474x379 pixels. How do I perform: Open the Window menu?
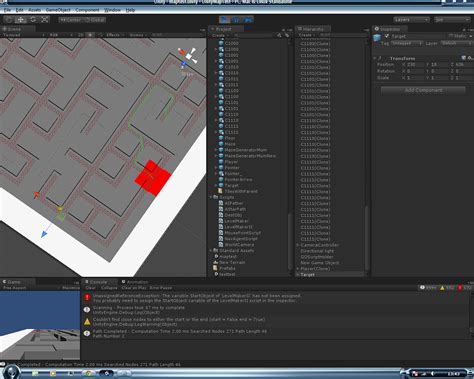point(112,10)
